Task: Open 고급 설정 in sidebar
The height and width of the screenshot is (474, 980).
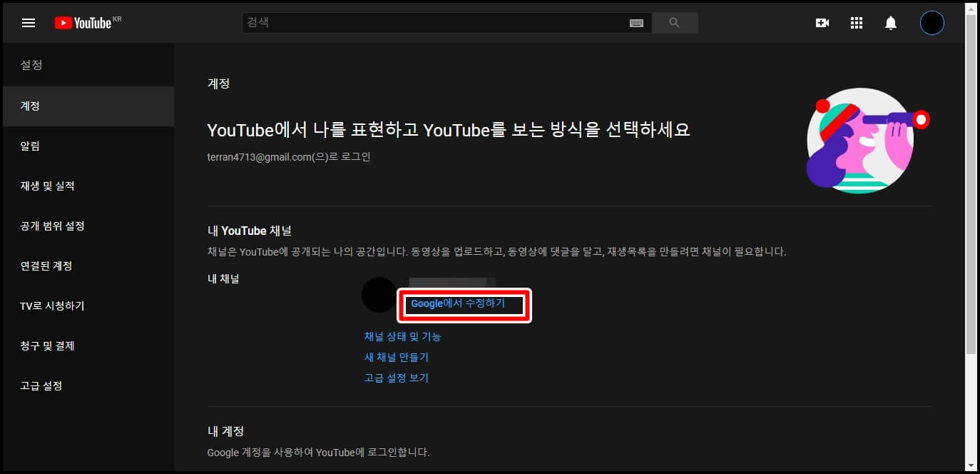Action: coord(88,386)
